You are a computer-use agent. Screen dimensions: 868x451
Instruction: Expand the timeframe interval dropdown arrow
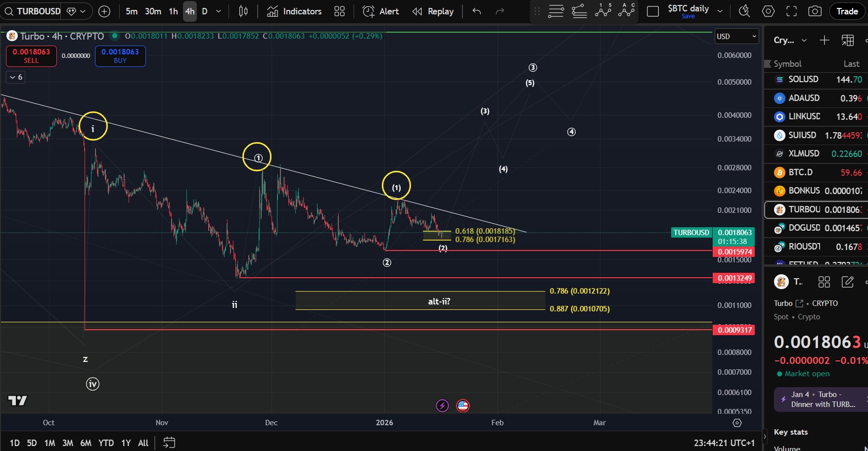[219, 11]
